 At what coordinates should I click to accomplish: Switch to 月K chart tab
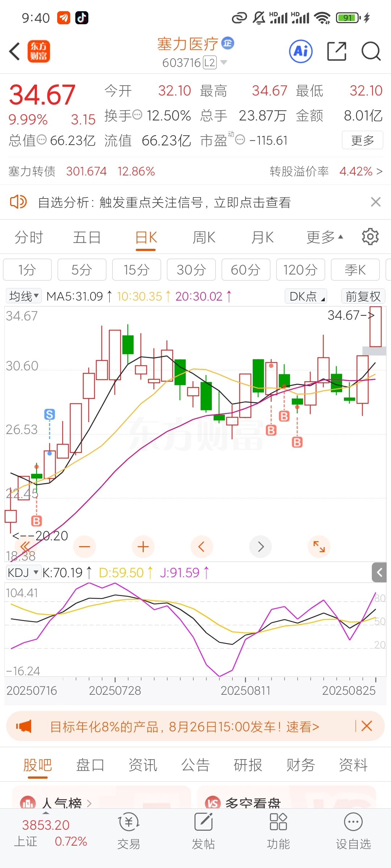tap(262, 237)
